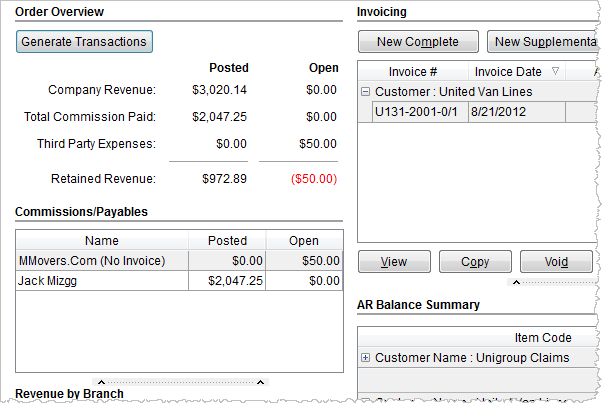This screenshot has width=602, height=404.
Task: Click the New Supplemental button
Action: 543,41
